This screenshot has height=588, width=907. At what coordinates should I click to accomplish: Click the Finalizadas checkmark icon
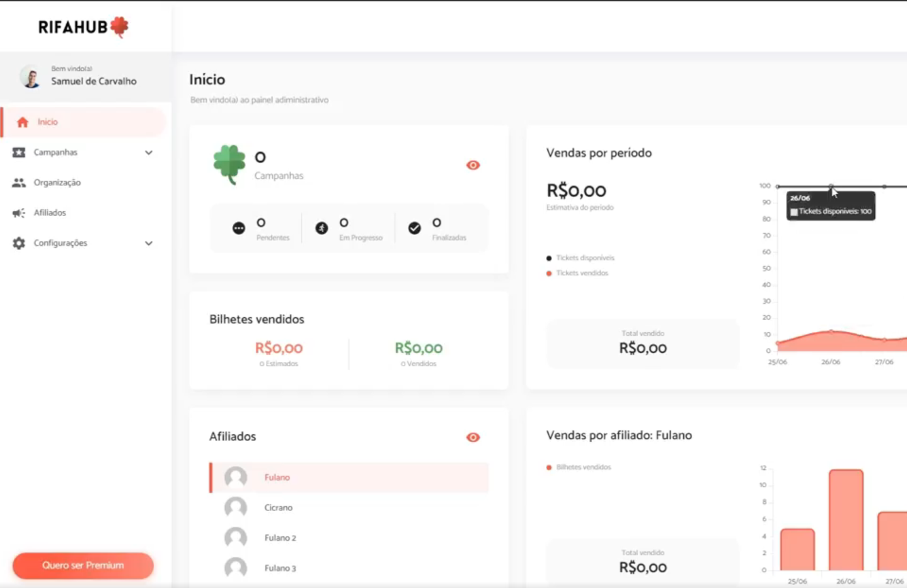coord(415,228)
